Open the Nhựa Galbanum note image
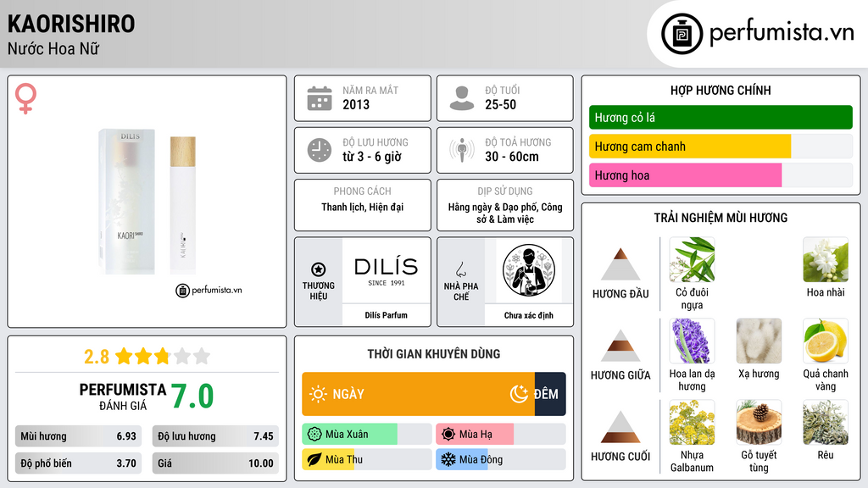 coord(692,422)
